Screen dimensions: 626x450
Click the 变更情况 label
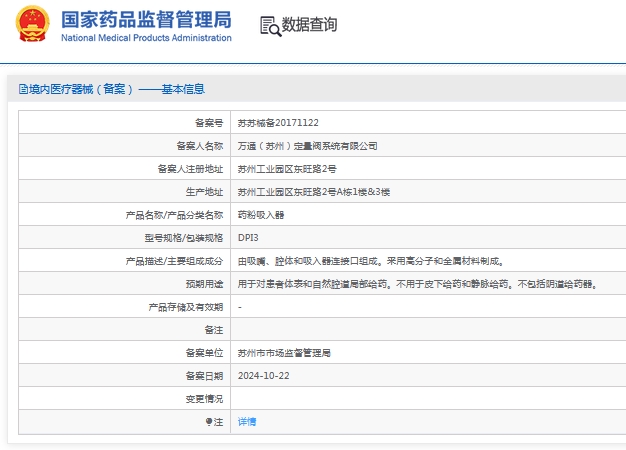click(204, 399)
